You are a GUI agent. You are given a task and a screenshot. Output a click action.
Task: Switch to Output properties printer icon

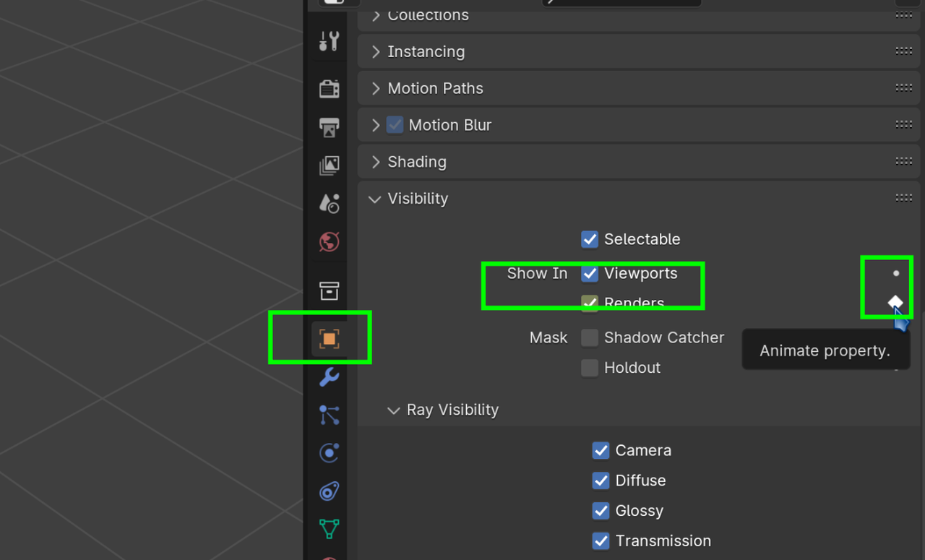330,127
